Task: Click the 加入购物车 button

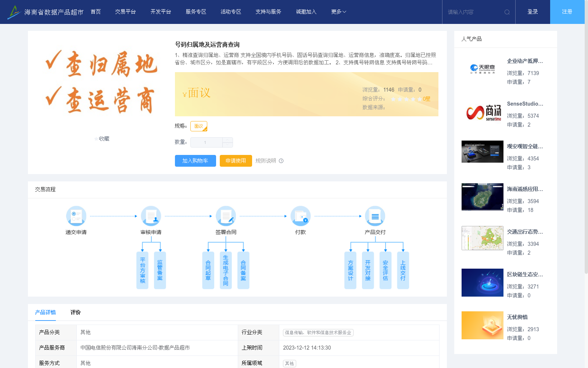Action: click(195, 161)
